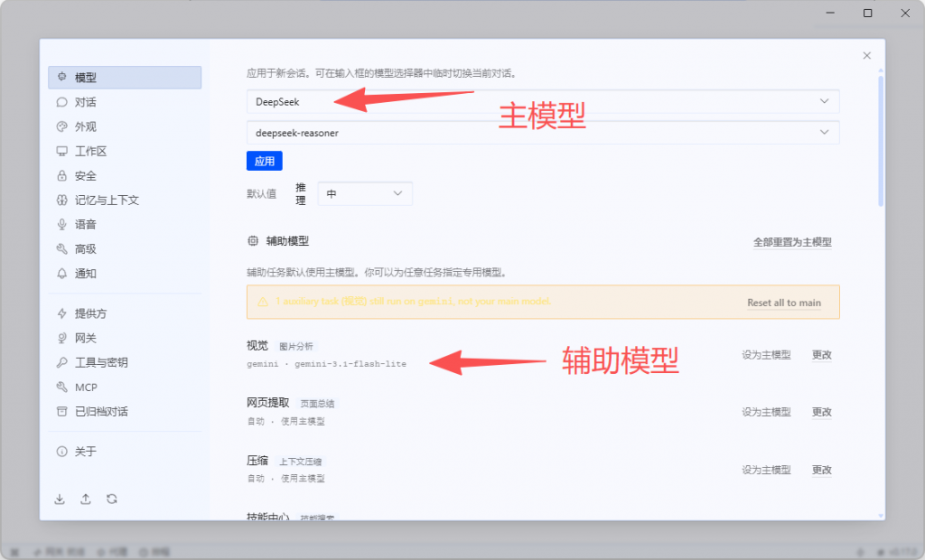Viewport: 925px width, 560px height.
Task: Click the 默认值 label
Action: tap(261, 193)
